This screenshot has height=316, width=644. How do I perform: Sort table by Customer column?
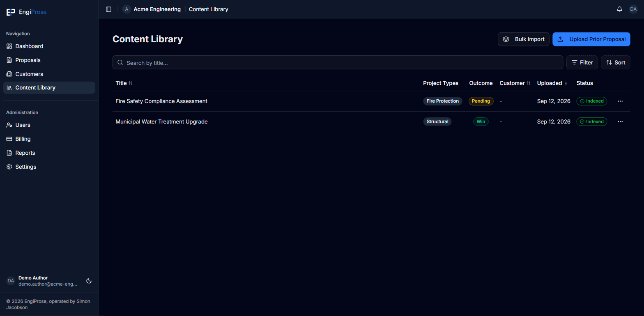(x=515, y=83)
